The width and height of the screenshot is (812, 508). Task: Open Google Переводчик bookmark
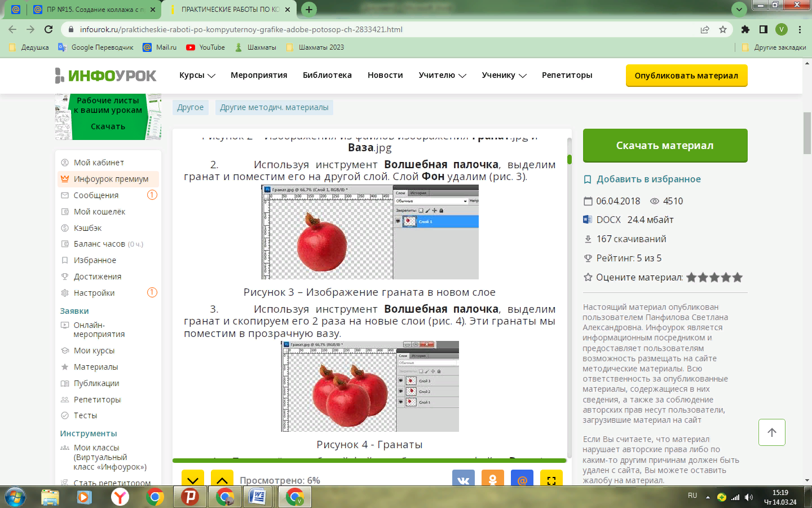point(96,47)
